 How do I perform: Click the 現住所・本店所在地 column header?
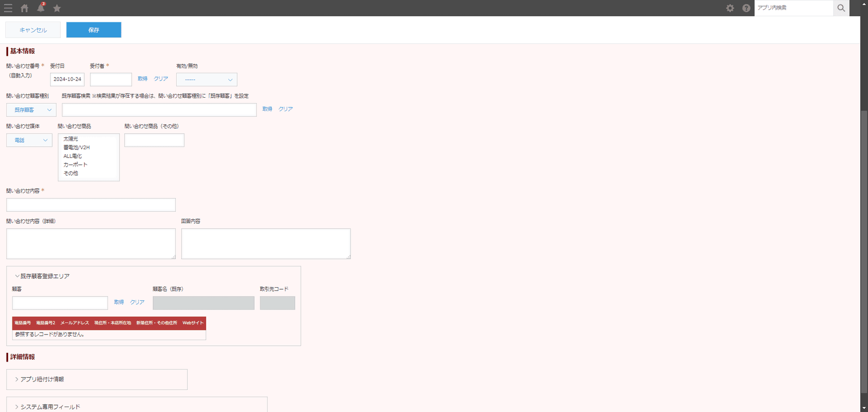pyautogui.click(x=113, y=323)
